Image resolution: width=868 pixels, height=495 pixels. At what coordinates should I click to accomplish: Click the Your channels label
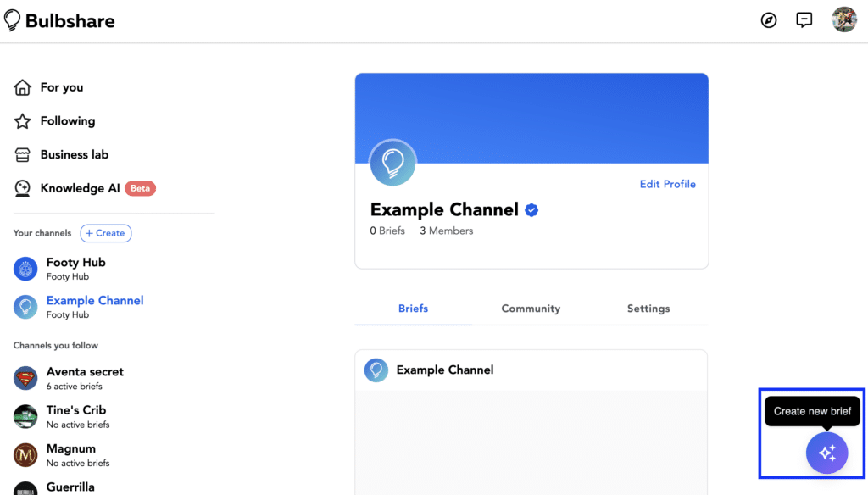coord(42,233)
